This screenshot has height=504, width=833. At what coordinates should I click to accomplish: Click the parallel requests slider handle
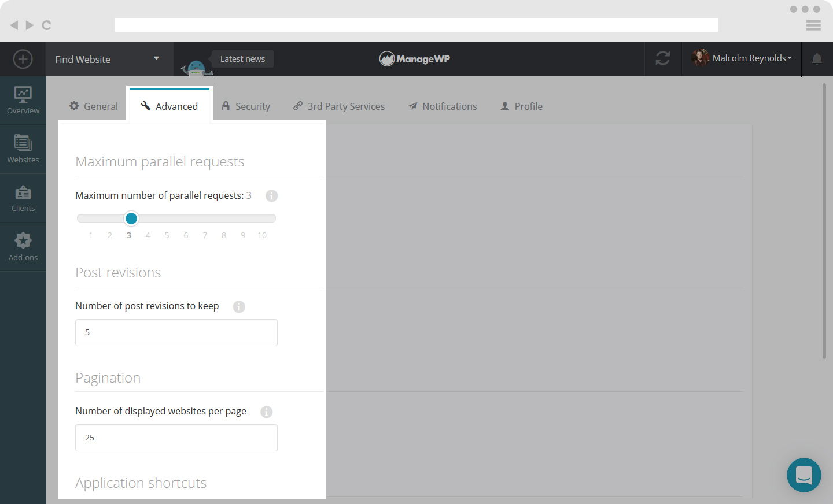click(131, 218)
